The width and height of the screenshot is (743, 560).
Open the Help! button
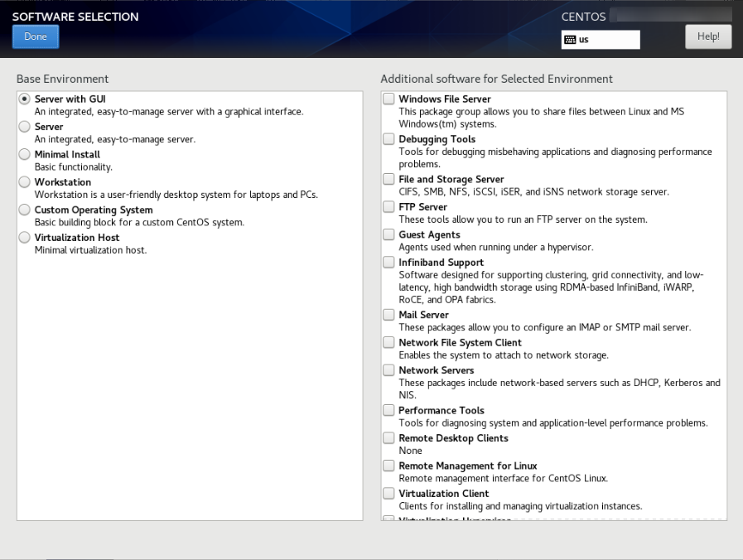pos(708,36)
